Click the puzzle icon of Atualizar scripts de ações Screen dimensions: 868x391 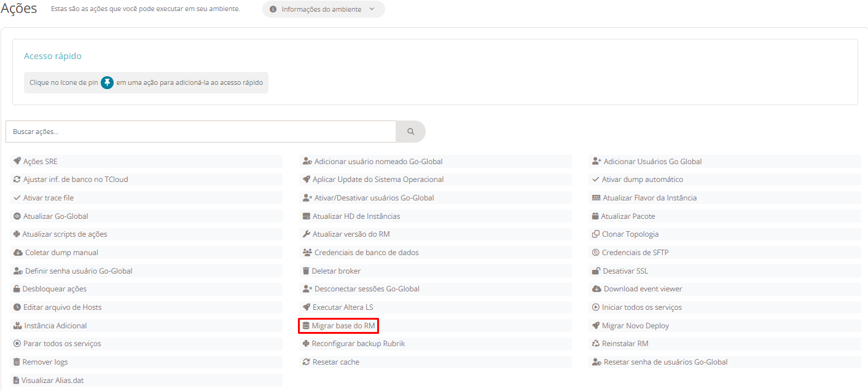point(17,234)
